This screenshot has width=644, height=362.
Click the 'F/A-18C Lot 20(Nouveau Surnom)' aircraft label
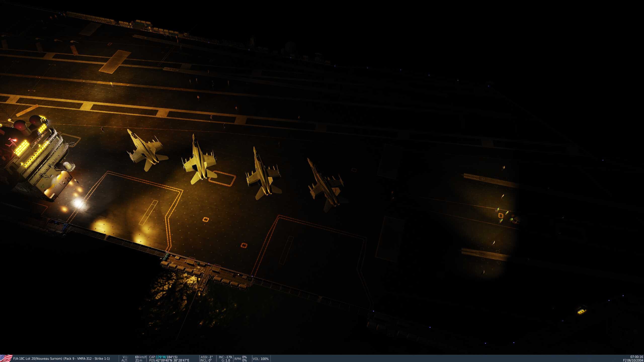tap(37, 358)
